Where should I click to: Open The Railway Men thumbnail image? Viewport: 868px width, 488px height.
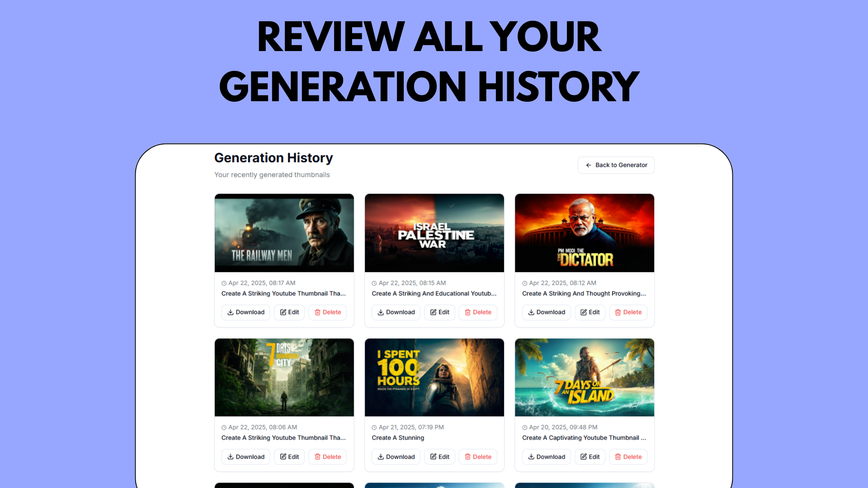click(284, 233)
